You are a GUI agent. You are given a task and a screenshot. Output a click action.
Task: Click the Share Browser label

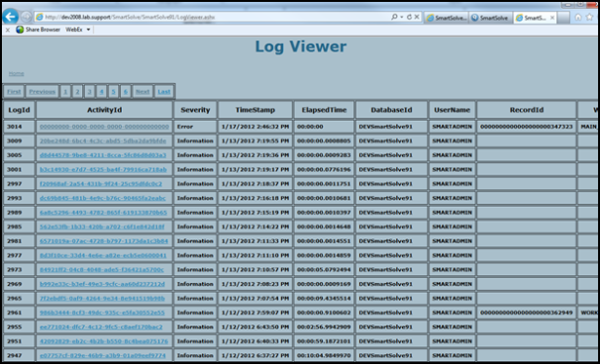tap(43, 30)
